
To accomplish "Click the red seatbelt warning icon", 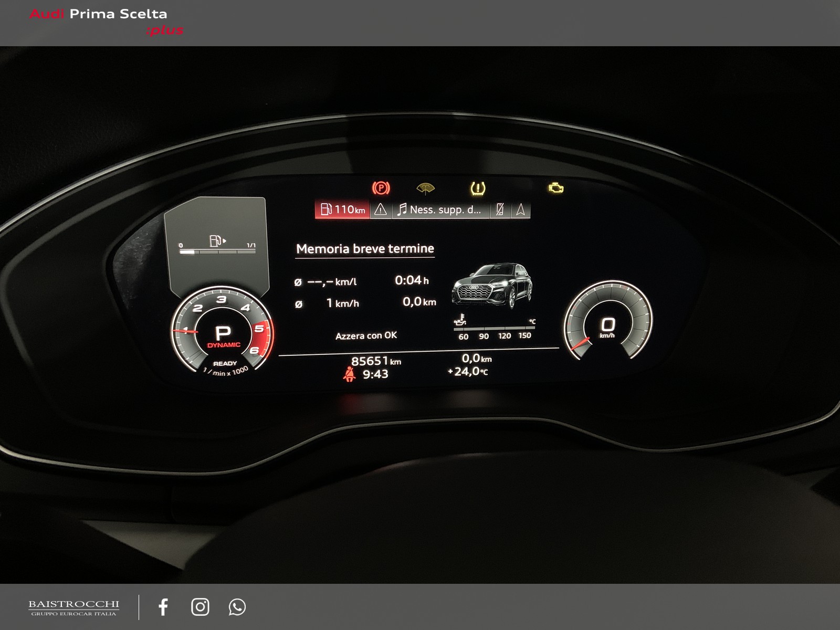I will tap(349, 374).
